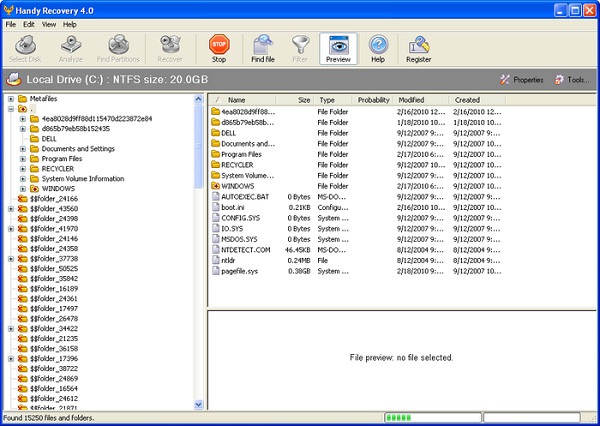This screenshot has height=426, width=600.
Task: Select Program Files in the file list
Action: click(x=241, y=154)
